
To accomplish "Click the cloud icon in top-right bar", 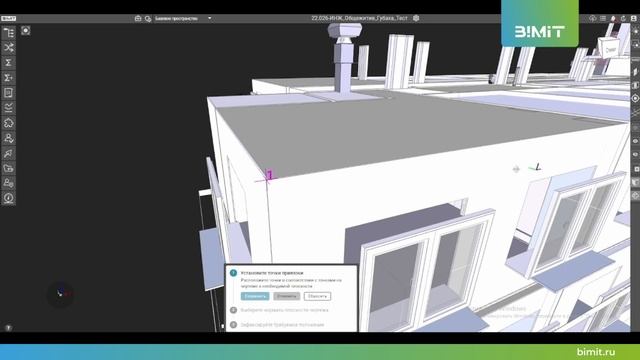I will (x=593, y=18).
